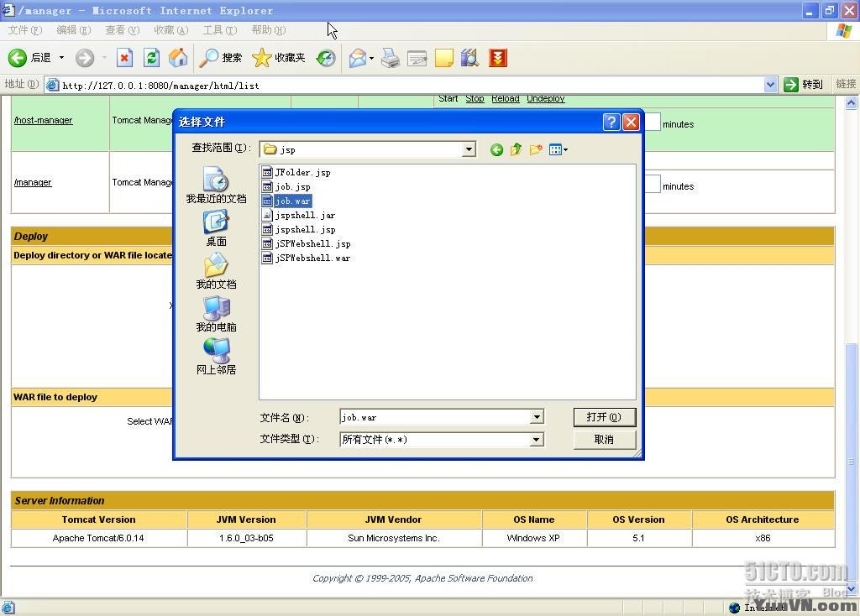Go up one folder level in dialog

click(516, 149)
